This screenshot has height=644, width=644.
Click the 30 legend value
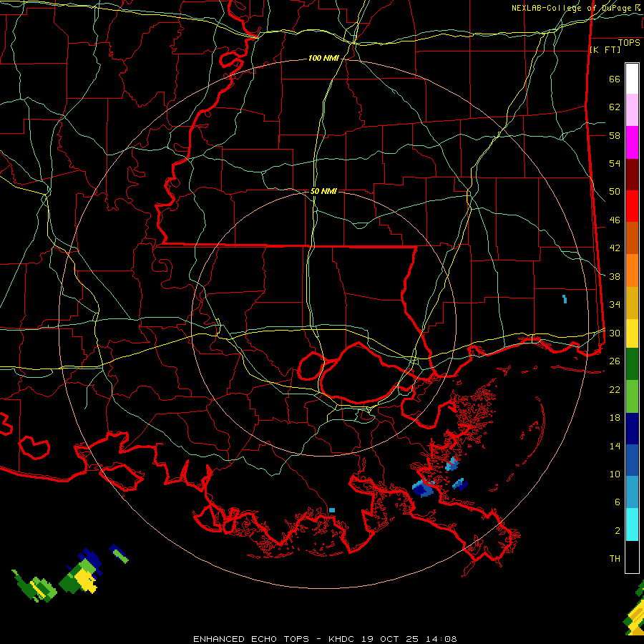point(615,333)
